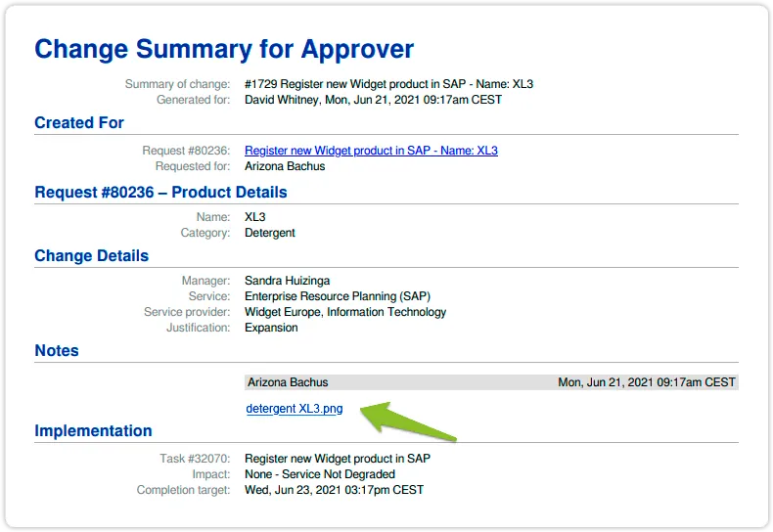Image resolution: width=773 pixels, height=532 pixels.
Task: Click the Implementation section heading
Action: 93,431
